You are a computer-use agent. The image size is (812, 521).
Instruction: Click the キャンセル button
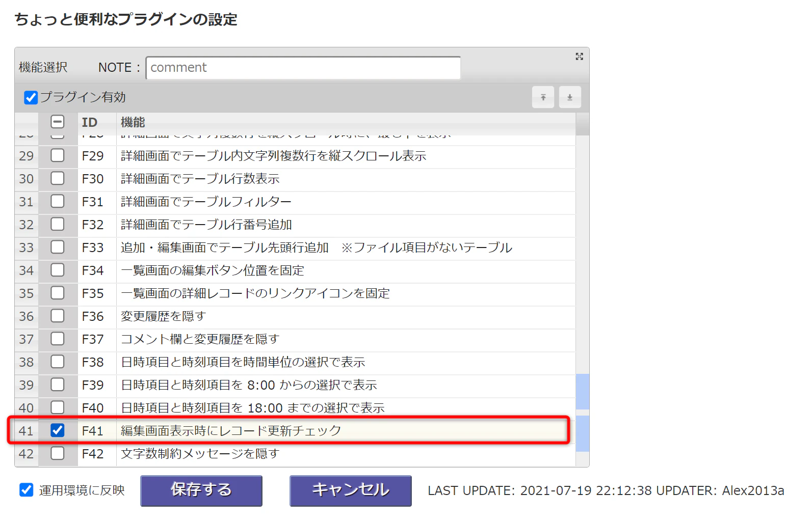[x=351, y=491]
